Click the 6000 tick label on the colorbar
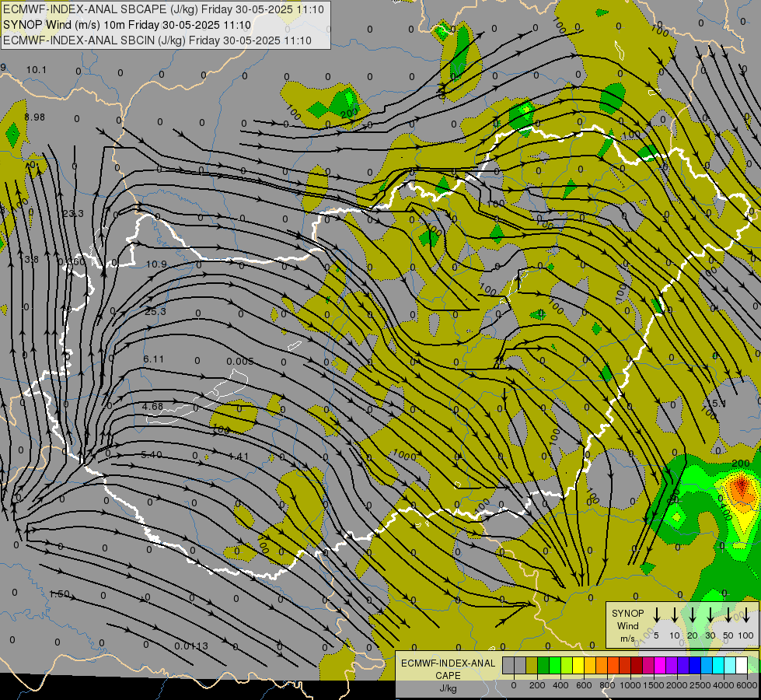The width and height of the screenshot is (761, 700). coord(747,685)
